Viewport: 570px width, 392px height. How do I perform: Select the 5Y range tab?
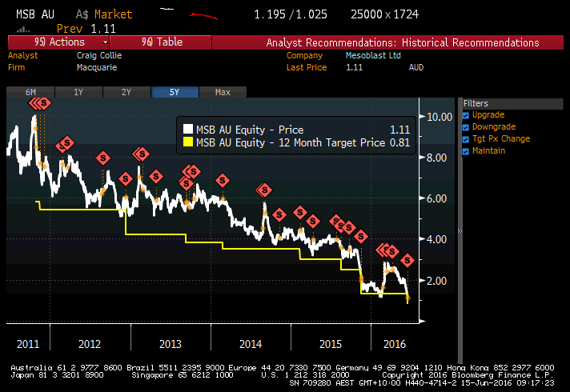[x=175, y=92]
